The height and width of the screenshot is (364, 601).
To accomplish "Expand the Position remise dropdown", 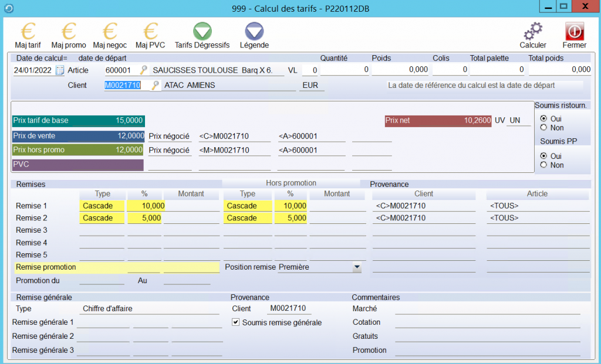I will tap(356, 267).
